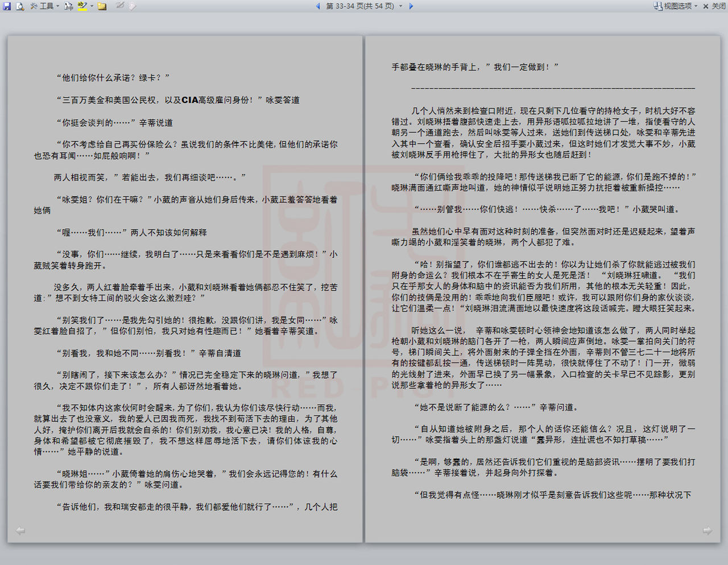Click the left page-turn arrow at the bottom of the left page
This screenshot has width=728, height=565.
click(20, 531)
